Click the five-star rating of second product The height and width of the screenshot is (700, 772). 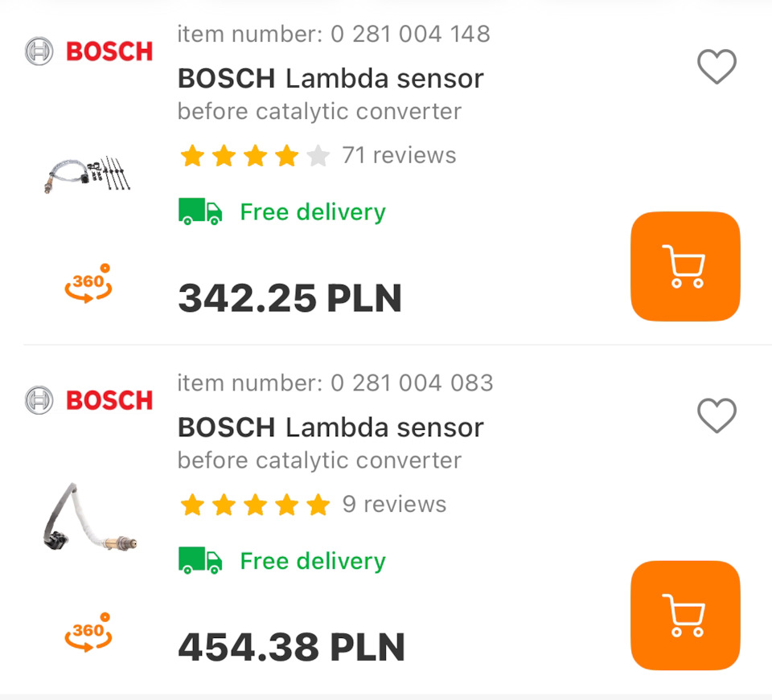point(255,504)
